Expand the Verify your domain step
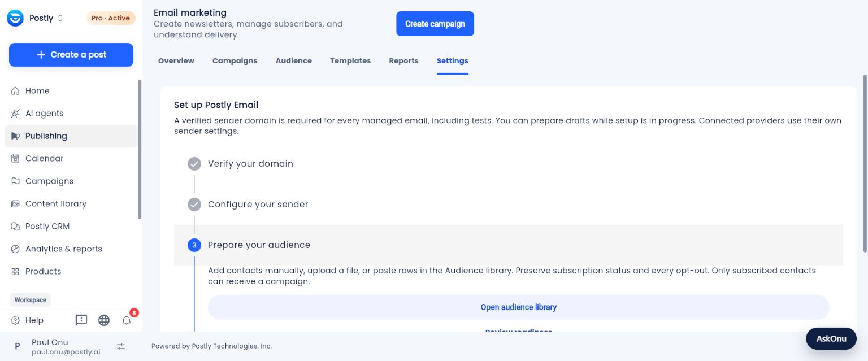 (509, 164)
